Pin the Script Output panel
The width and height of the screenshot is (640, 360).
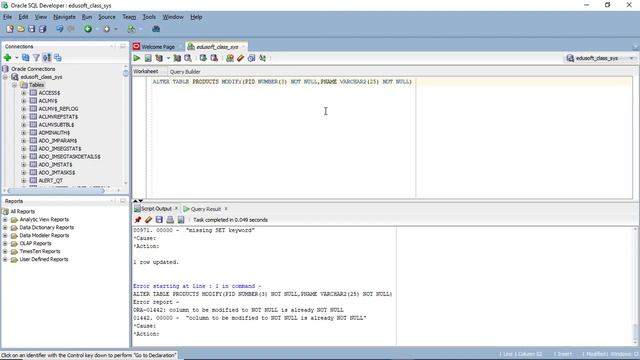(x=138, y=220)
